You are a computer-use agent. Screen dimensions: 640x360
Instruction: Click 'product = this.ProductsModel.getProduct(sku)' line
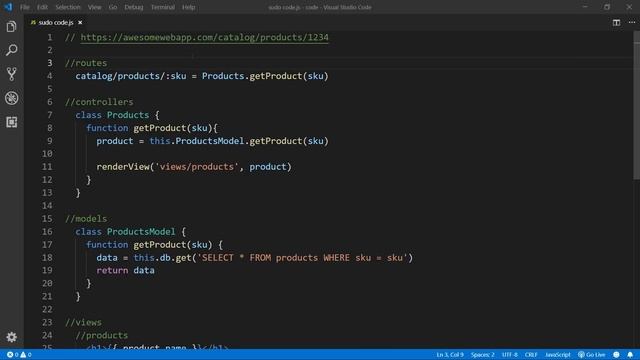point(212,141)
